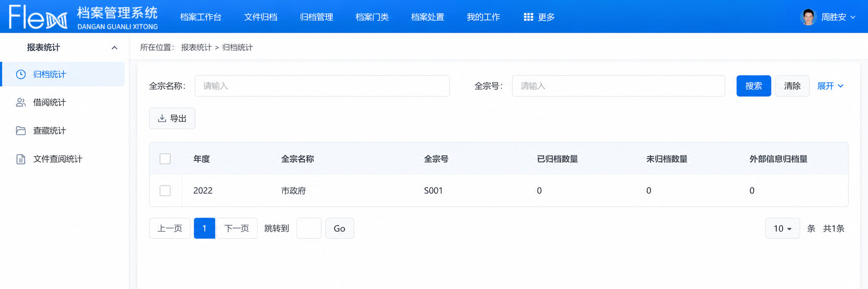Select 查藏统计 in the sidebar
868x289 pixels.
(63, 131)
